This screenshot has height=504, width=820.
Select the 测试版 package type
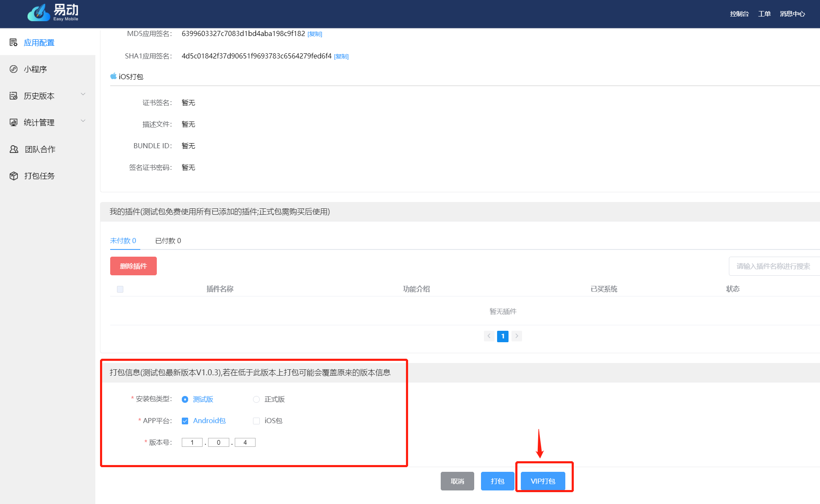pos(185,399)
